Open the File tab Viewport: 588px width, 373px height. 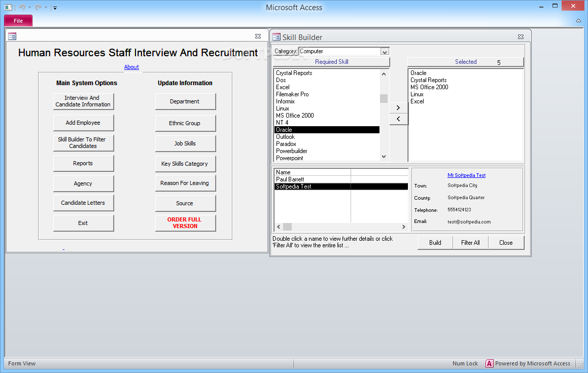pyautogui.click(x=18, y=21)
